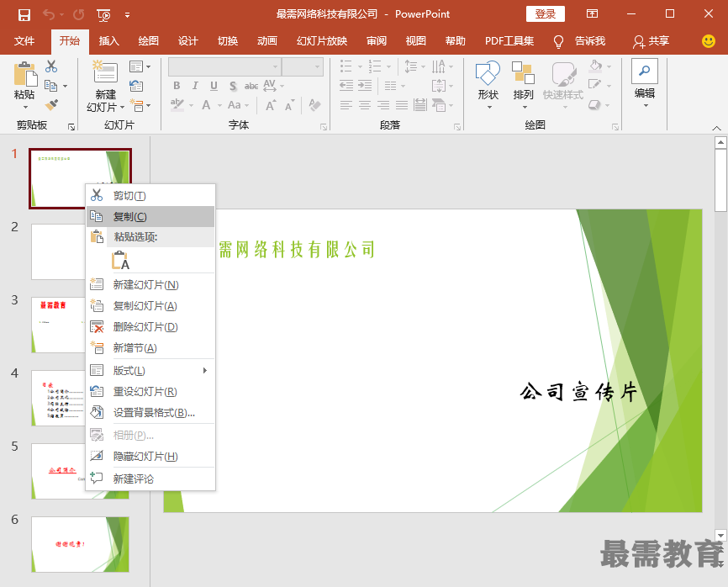This screenshot has height=587, width=728.
Task: Collapse the ribbon with the chevron
Action: tap(716, 128)
